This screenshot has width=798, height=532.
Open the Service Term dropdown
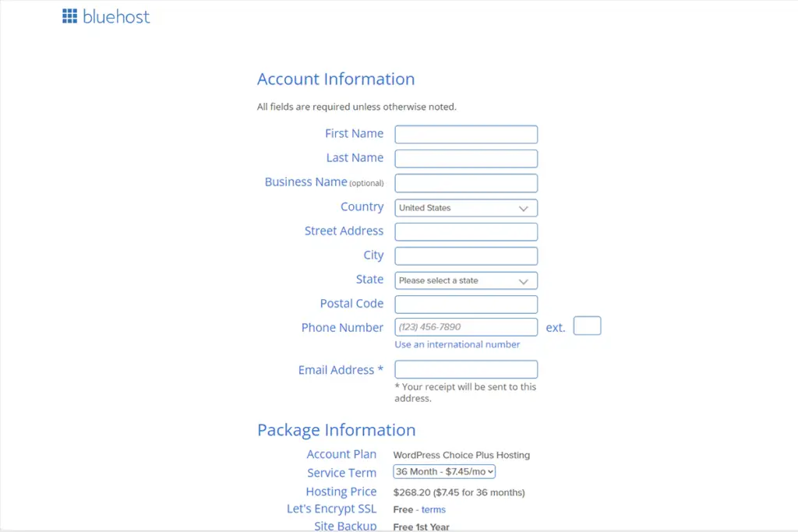[443, 471]
